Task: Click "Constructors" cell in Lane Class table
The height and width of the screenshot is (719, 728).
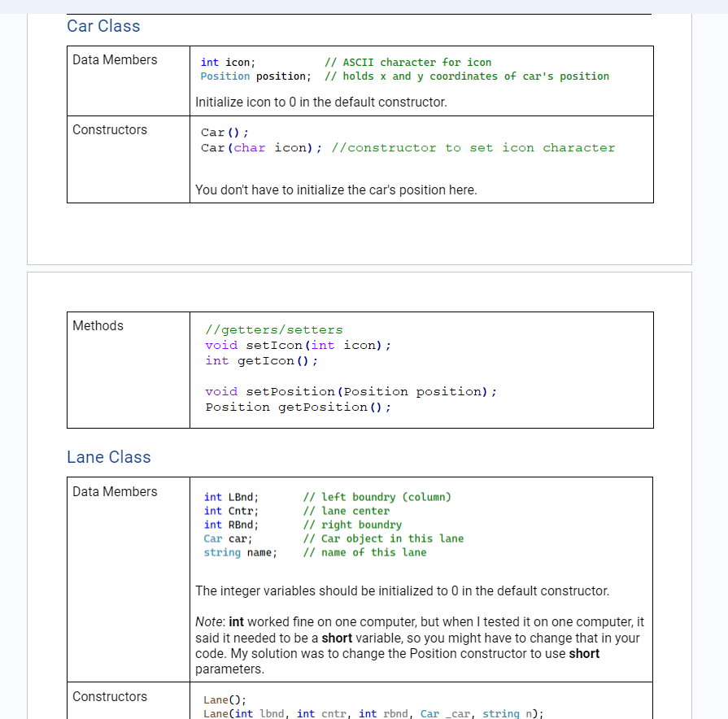Action: click(x=129, y=700)
